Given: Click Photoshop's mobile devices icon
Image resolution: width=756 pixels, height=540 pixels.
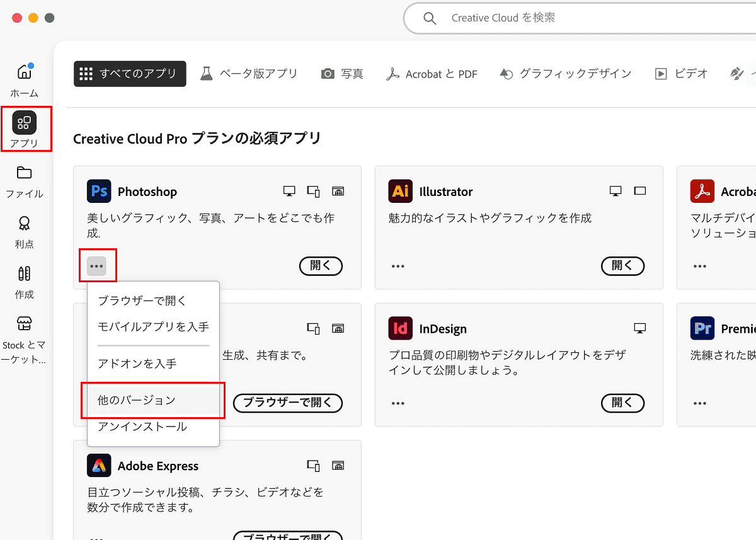Looking at the screenshot, I should [x=313, y=191].
